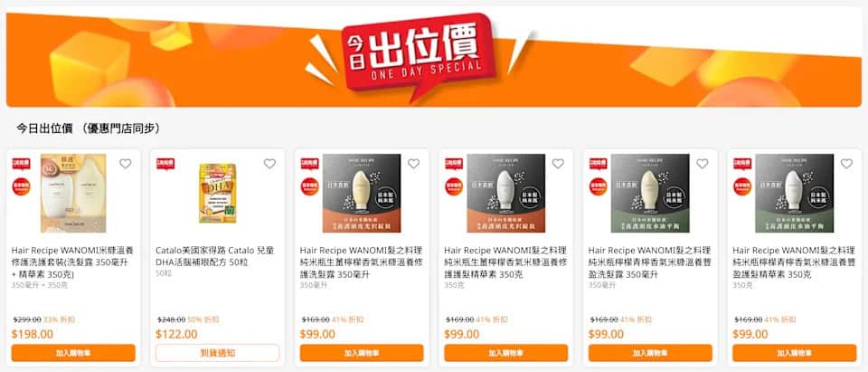Screen dimensions: 868x372
Task: Open first Hair Recipe WANOMI set title
Action: [x=72, y=262]
